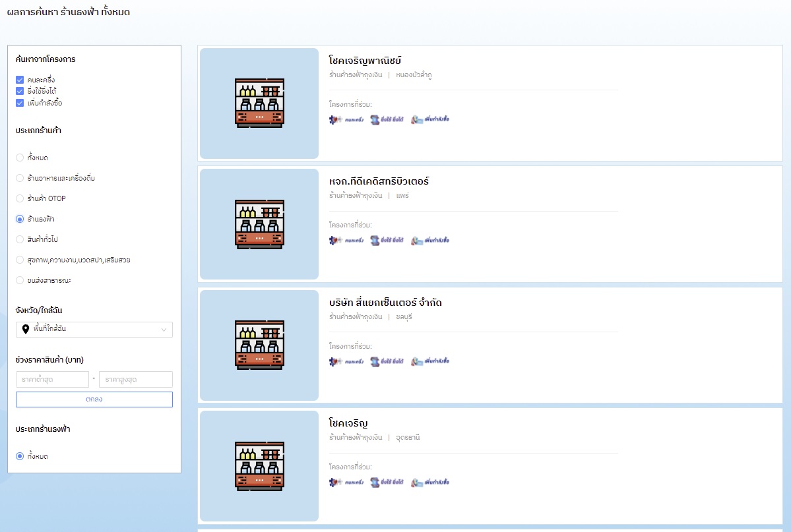Click shop shelf image for โชคเจริญพาณิชย์
The width and height of the screenshot is (791, 532).
[x=259, y=103]
